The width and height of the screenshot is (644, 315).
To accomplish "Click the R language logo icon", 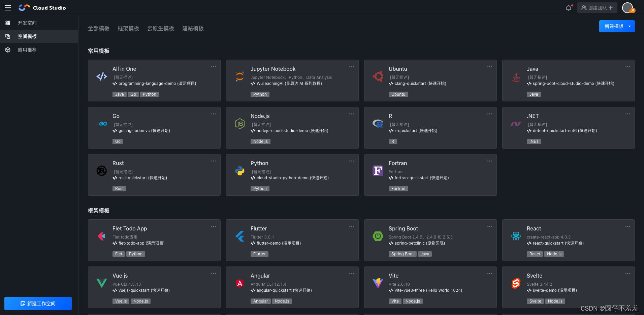I will coord(378,124).
